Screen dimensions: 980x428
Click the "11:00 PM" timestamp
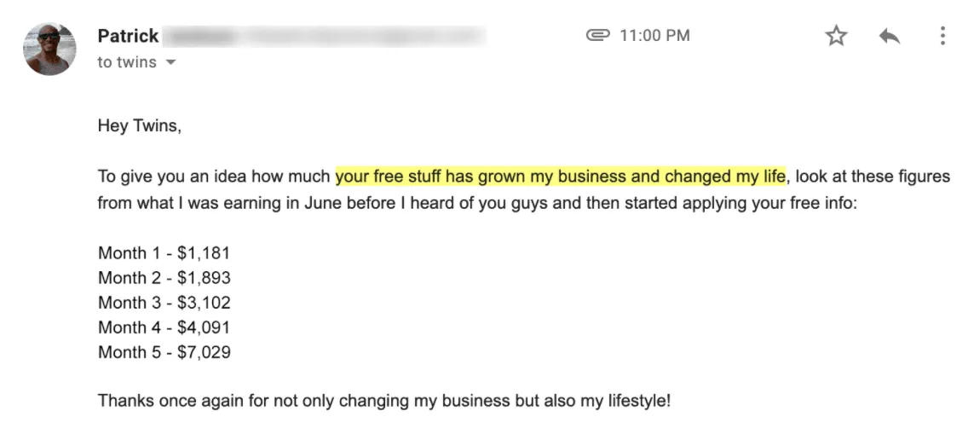tap(654, 36)
